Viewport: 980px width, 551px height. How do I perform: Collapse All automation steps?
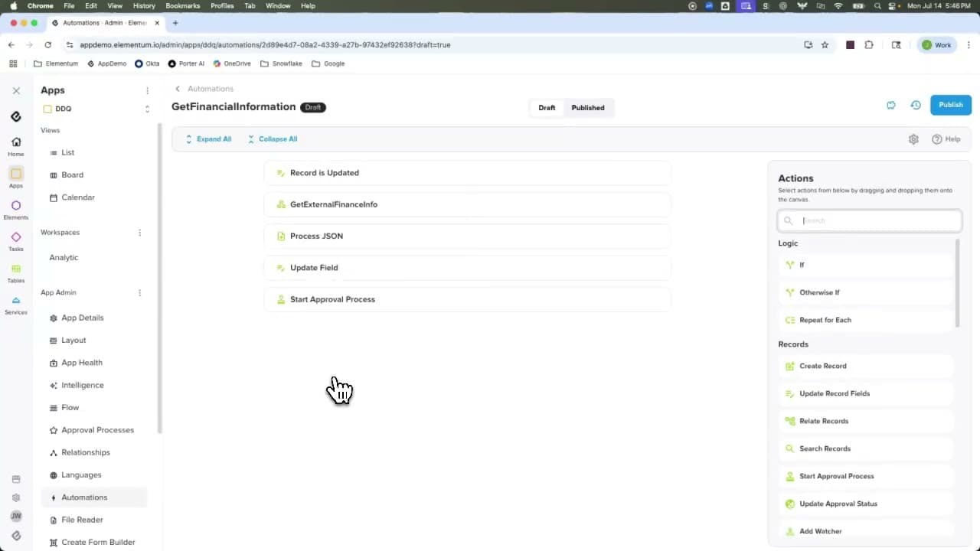point(272,139)
